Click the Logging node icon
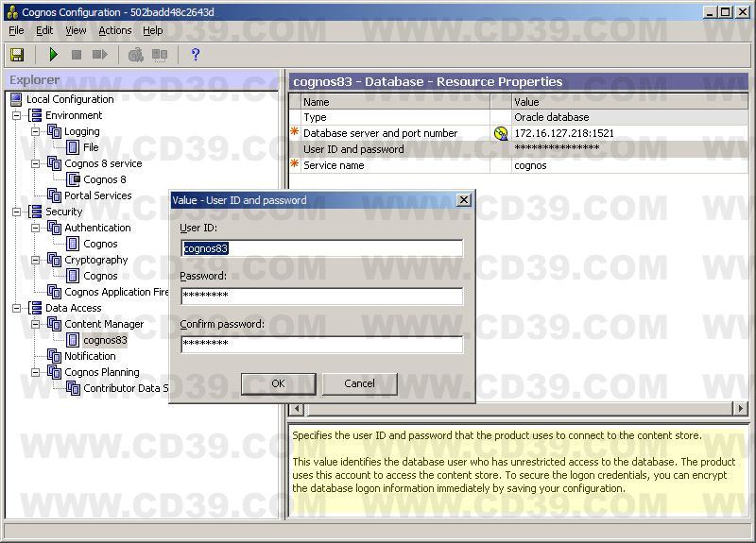 click(x=54, y=131)
